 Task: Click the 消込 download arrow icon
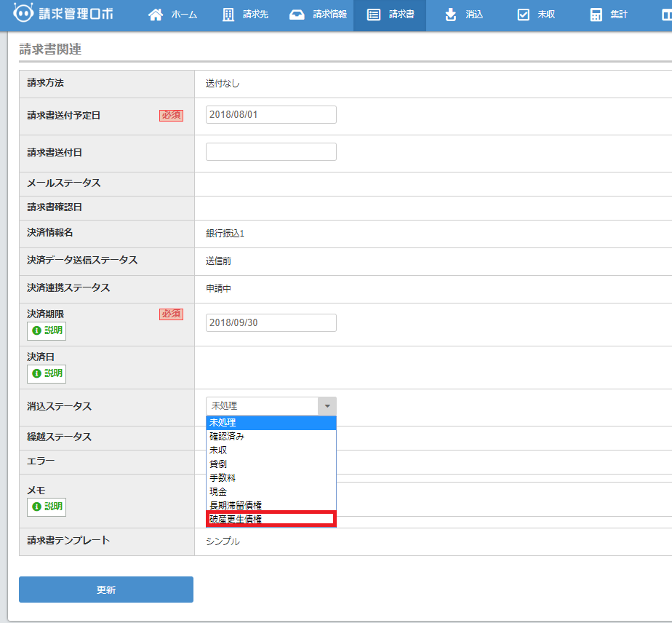451,15
